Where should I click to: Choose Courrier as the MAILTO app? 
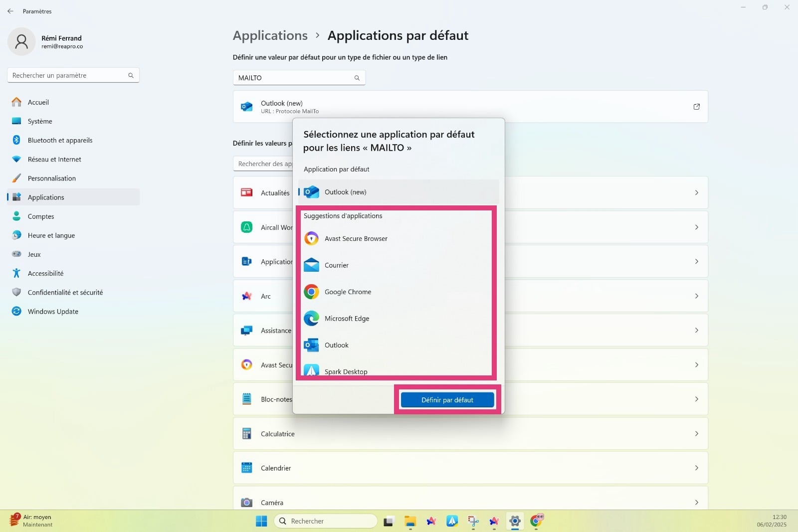point(398,265)
